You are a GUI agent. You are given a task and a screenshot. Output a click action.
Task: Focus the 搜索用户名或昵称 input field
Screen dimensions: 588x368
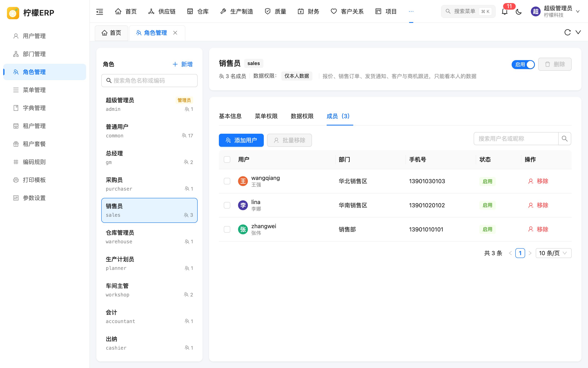516,139
